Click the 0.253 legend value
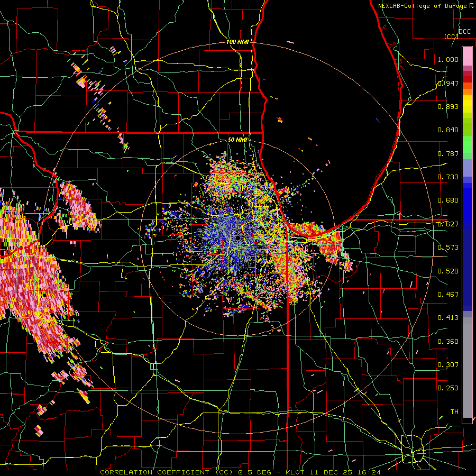Screen dimensions: 476x476 [448, 388]
